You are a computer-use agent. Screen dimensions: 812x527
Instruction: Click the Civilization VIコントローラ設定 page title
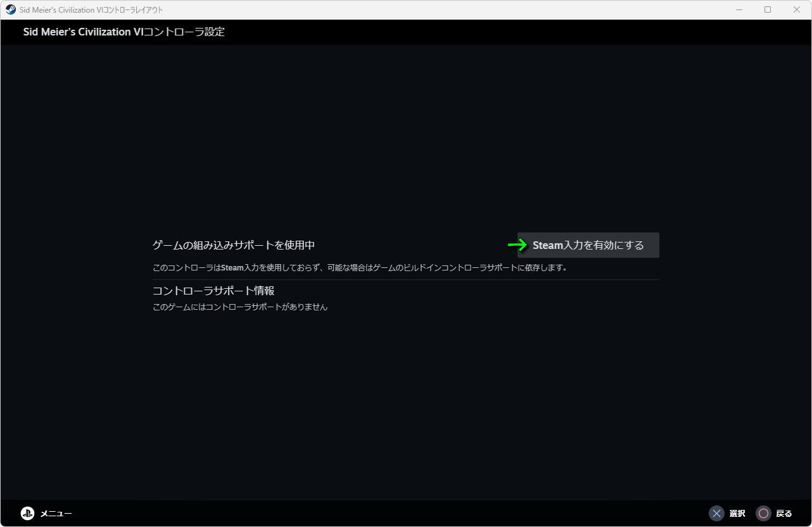(x=124, y=32)
